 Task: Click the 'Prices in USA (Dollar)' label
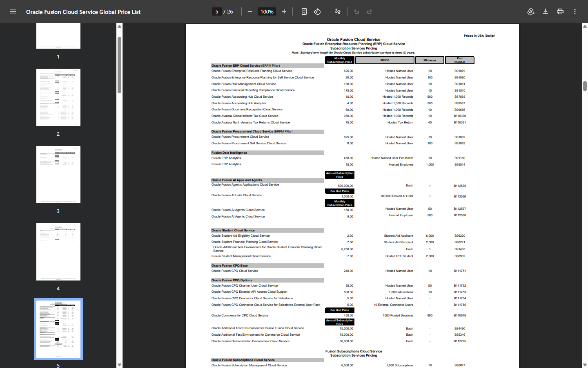479,36
